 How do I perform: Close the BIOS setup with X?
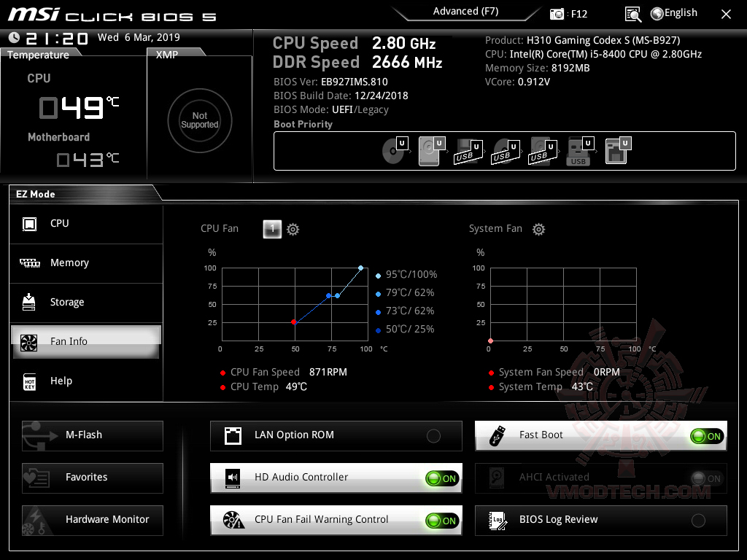[x=726, y=15]
